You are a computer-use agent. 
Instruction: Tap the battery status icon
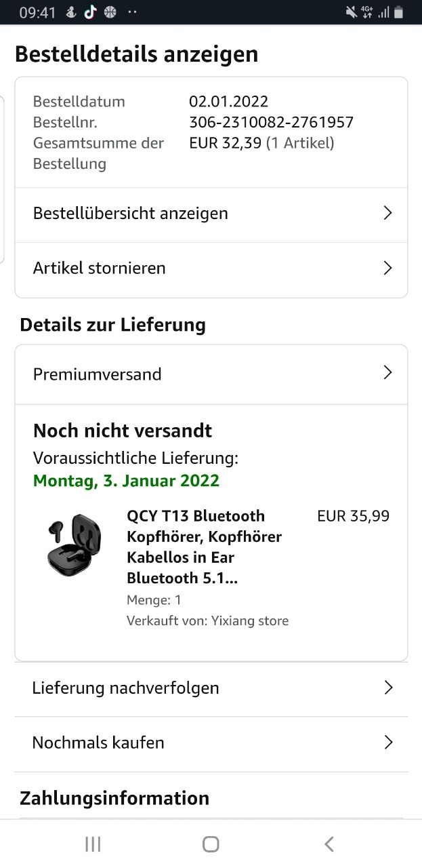point(399,12)
